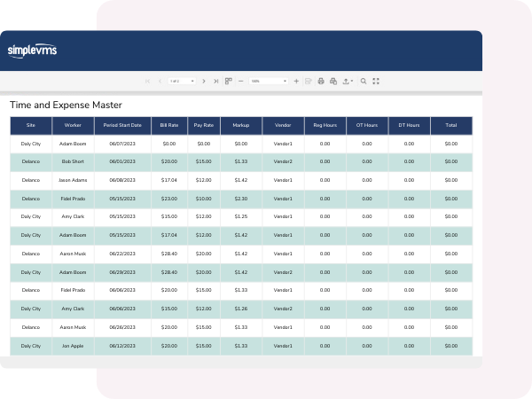Click the print current page icon
532x399 pixels.
332,81
